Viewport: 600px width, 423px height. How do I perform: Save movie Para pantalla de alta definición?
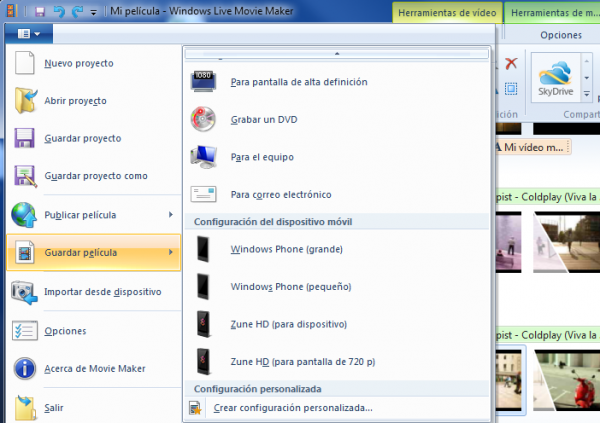(x=337, y=82)
